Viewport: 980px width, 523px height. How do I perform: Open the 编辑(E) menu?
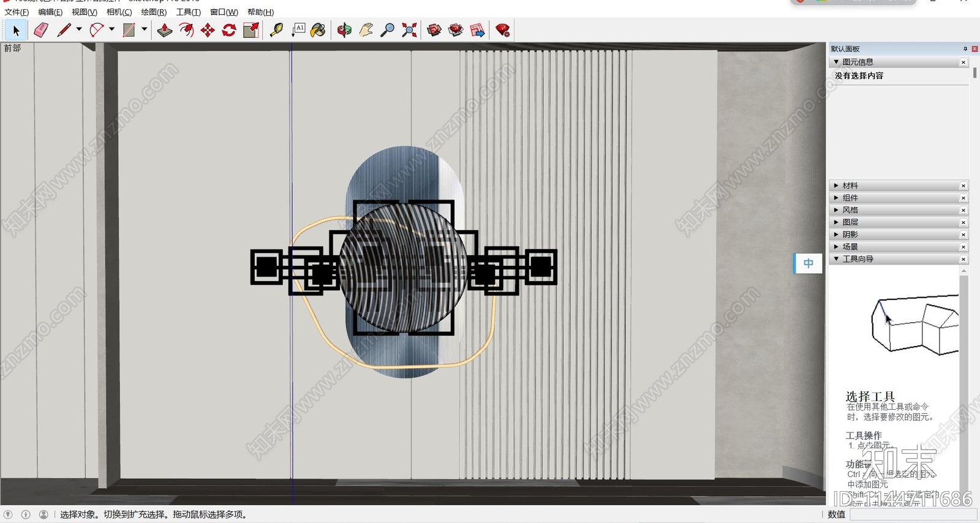tap(50, 12)
